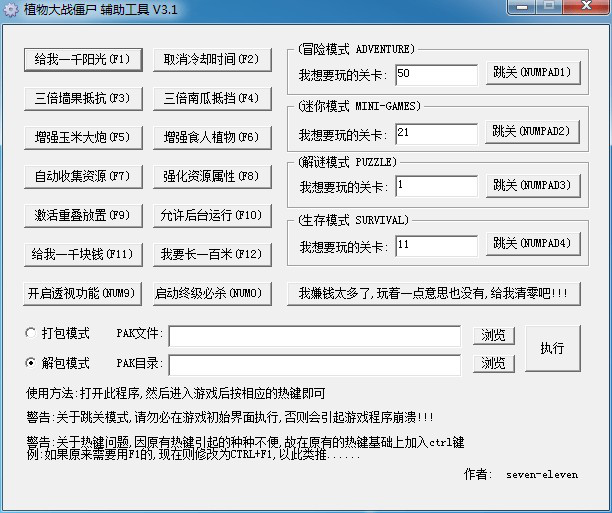612x513 pixels.
Task: Click 浏览 button beside PAK文件
Action: (x=494, y=336)
